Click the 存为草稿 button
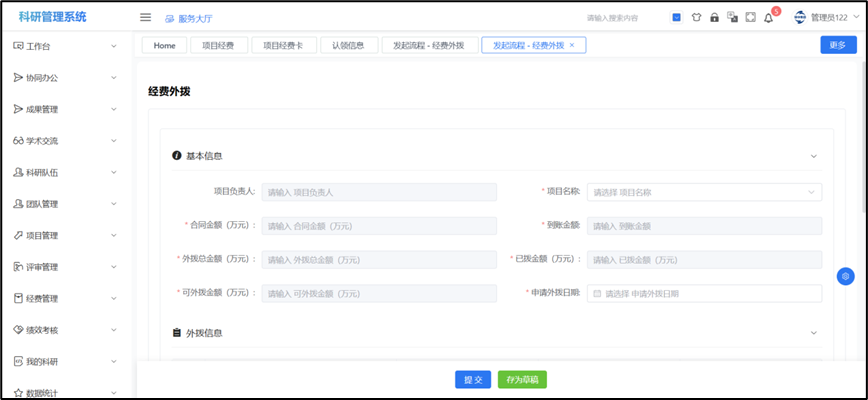The image size is (868, 400). click(x=522, y=380)
